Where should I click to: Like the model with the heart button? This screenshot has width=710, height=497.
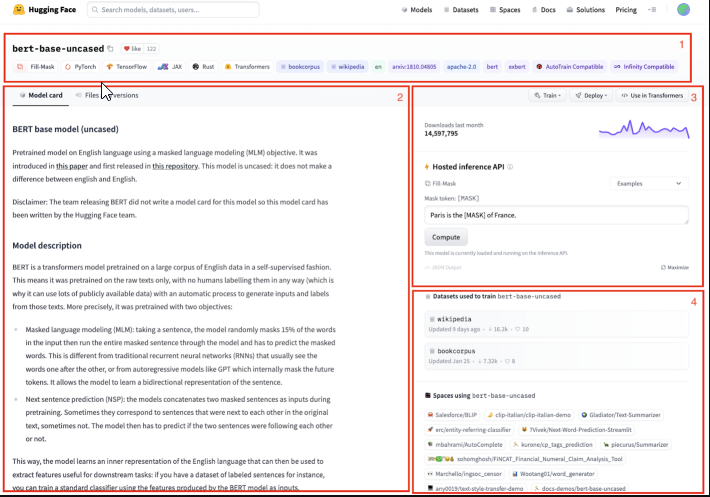131,48
